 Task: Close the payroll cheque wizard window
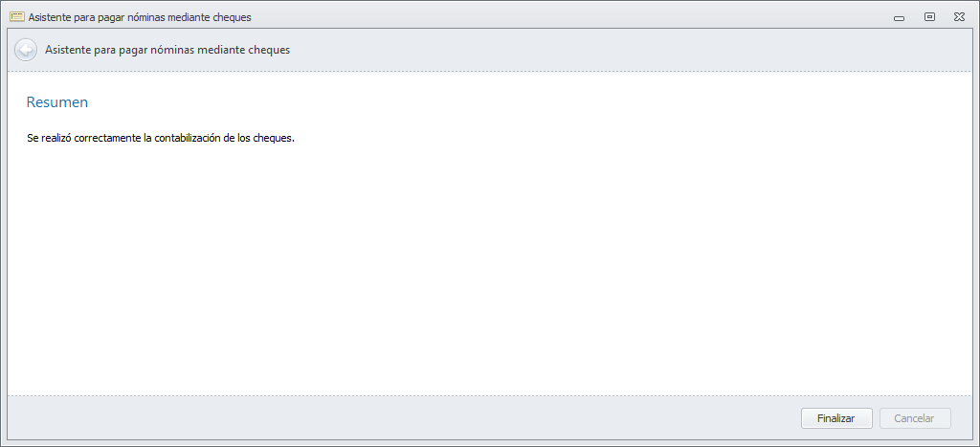(x=958, y=17)
